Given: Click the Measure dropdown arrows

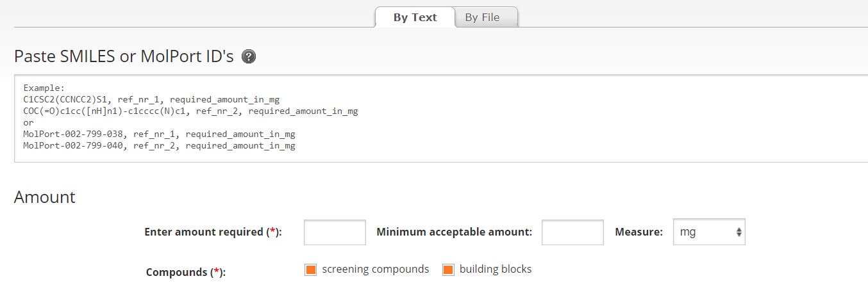Looking at the screenshot, I should [739, 232].
